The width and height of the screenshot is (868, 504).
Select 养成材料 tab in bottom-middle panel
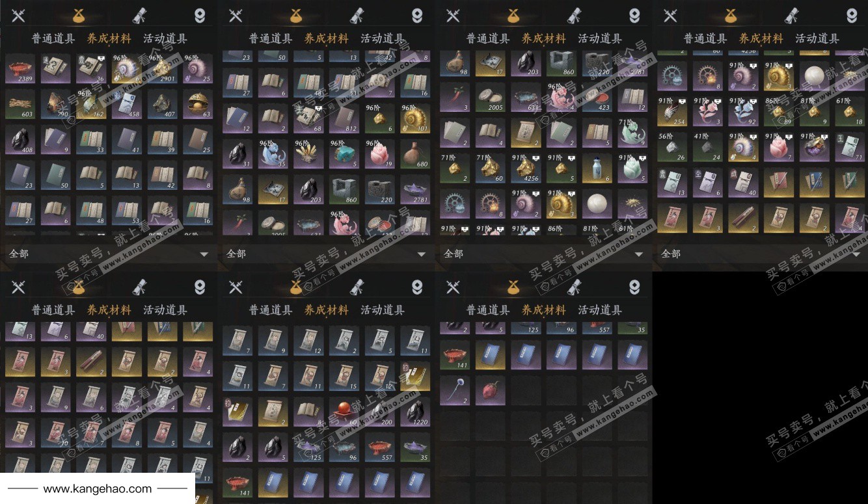tap(327, 310)
